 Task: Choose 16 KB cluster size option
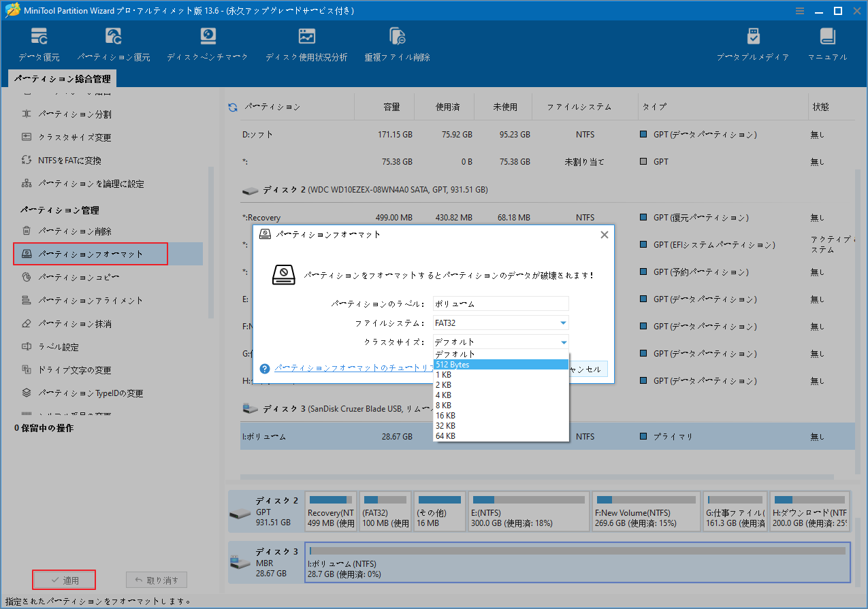click(x=501, y=416)
